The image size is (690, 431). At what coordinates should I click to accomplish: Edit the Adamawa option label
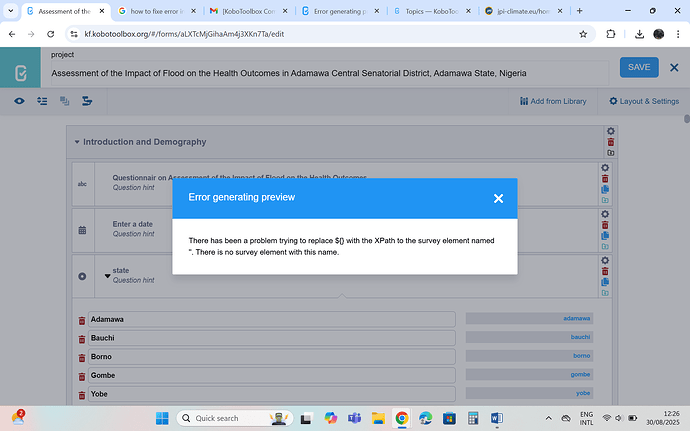point(272,319)
